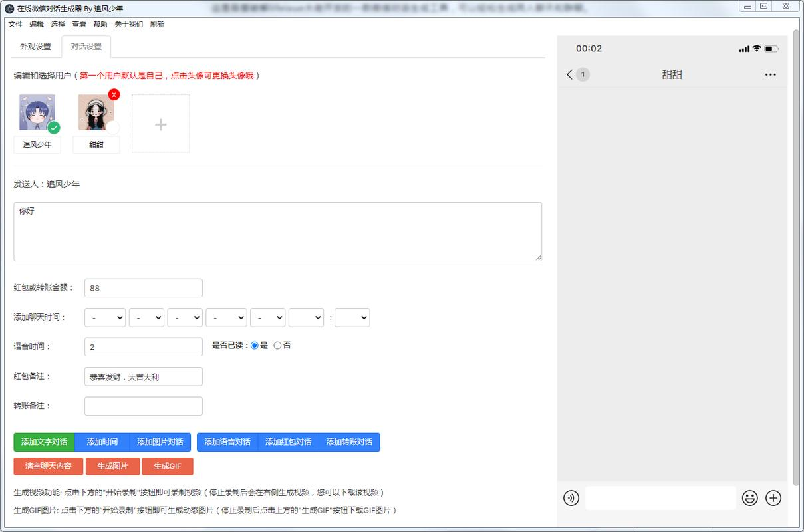Click the 红包或转账金额 input field

tap(144, 288)
